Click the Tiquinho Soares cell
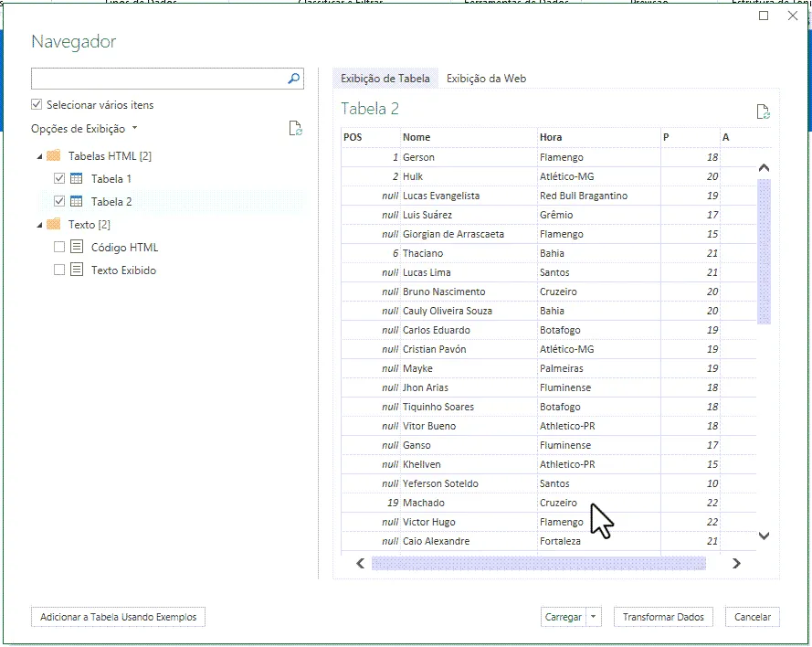Screen dimensions: 812x647 pos(469,406)
